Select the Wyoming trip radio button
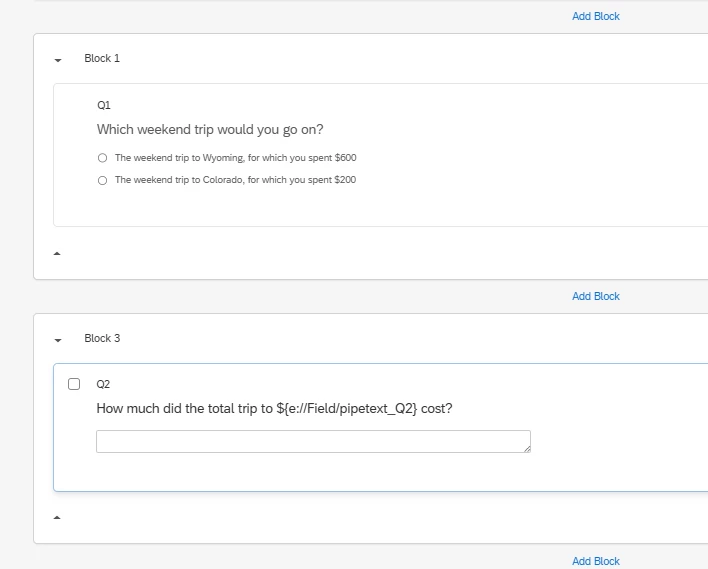Image resolution: width=708 pixels, height=569 pixels. (x=102, y=158)
